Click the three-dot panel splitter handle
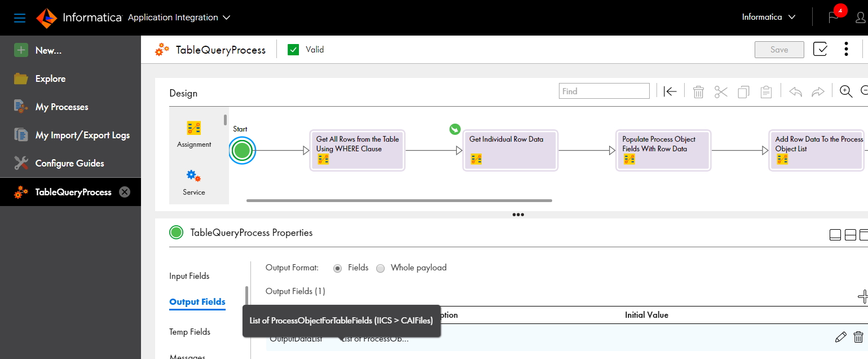This screenshot has width=868, height=359. (x=518, y=214)
